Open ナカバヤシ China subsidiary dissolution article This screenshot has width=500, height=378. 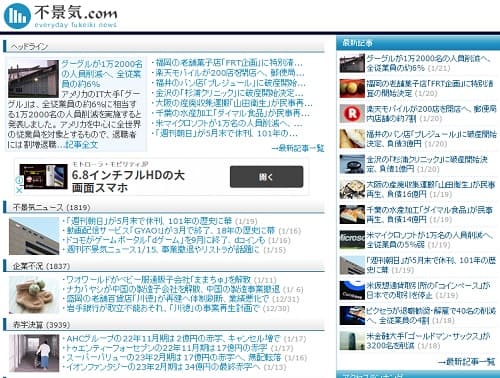[x=173, y=289]
